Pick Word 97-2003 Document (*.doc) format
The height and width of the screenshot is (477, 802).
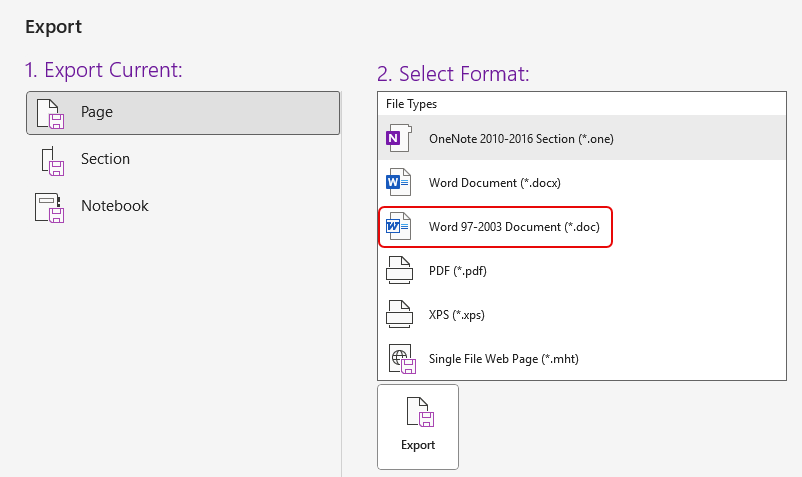pos(514,227)
